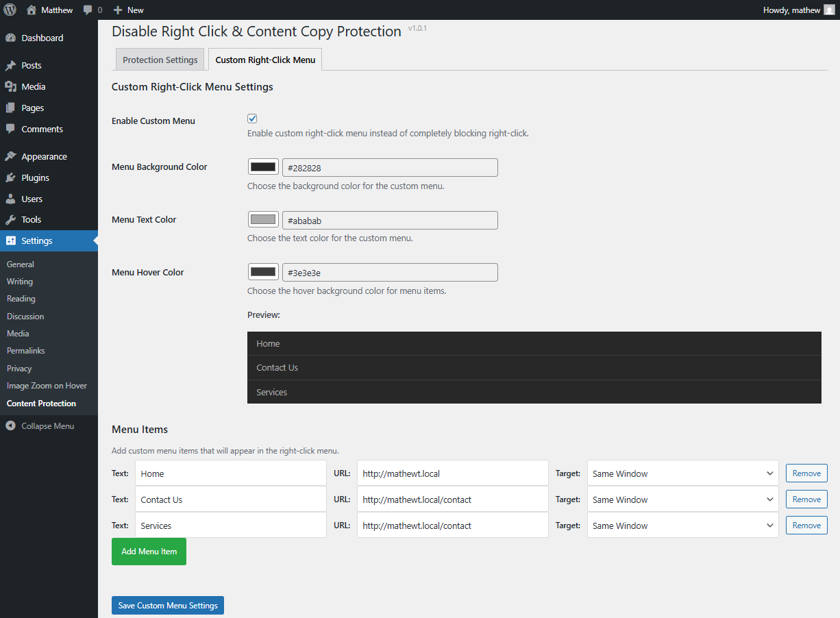Click the Plugins sidebar icon

pyautogui.click(x=12, y=177)
